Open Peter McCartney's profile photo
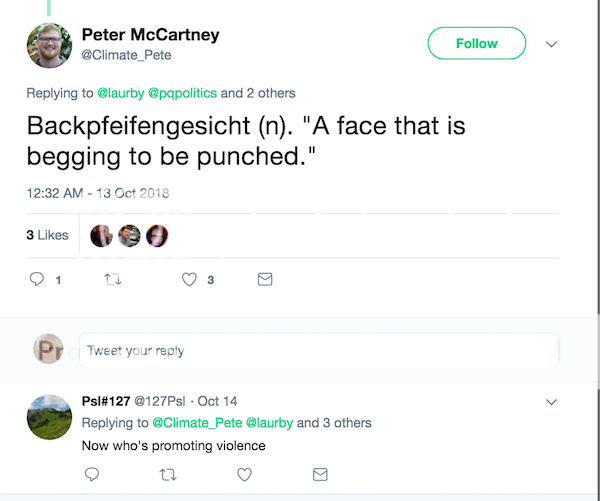Image resolution: width=600 pixels, height=501 pixels. coord(49,45)
